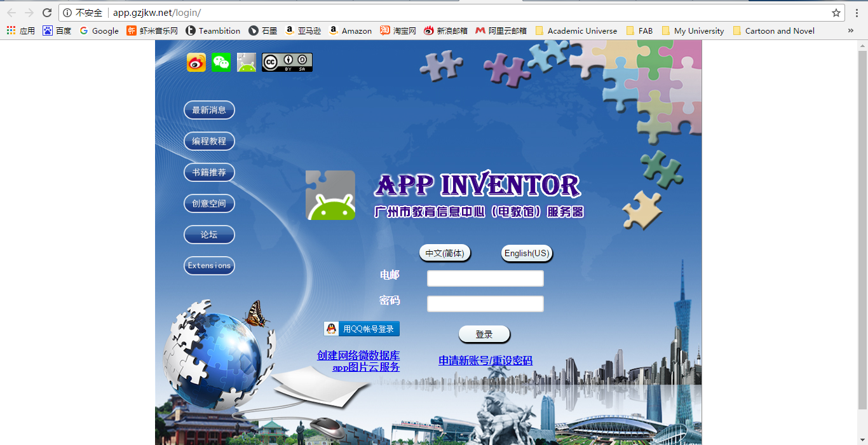The width and height of the screenshot is (868, 445).
Task: Click scrollbar down arrow
Action: (862, 440)
